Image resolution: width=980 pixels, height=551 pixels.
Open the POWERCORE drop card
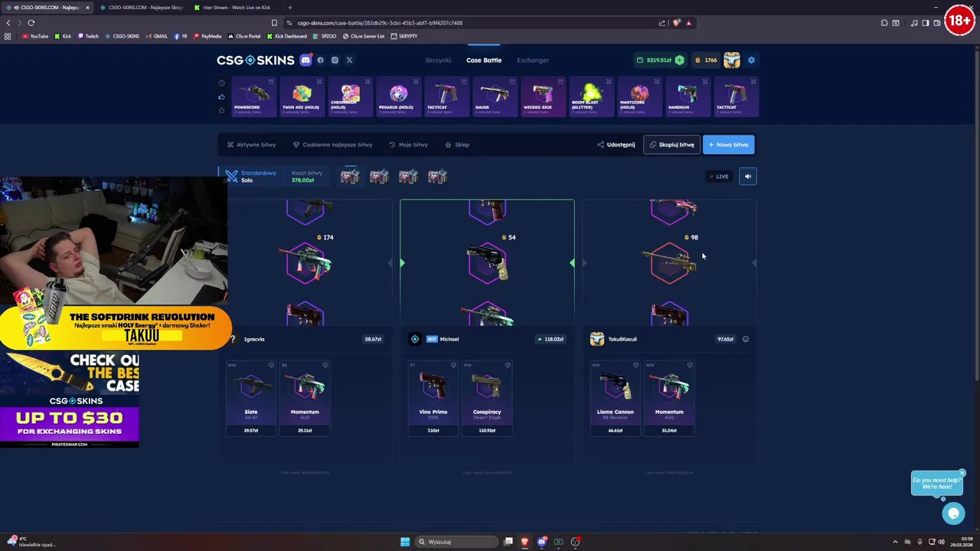pos(253,97)
